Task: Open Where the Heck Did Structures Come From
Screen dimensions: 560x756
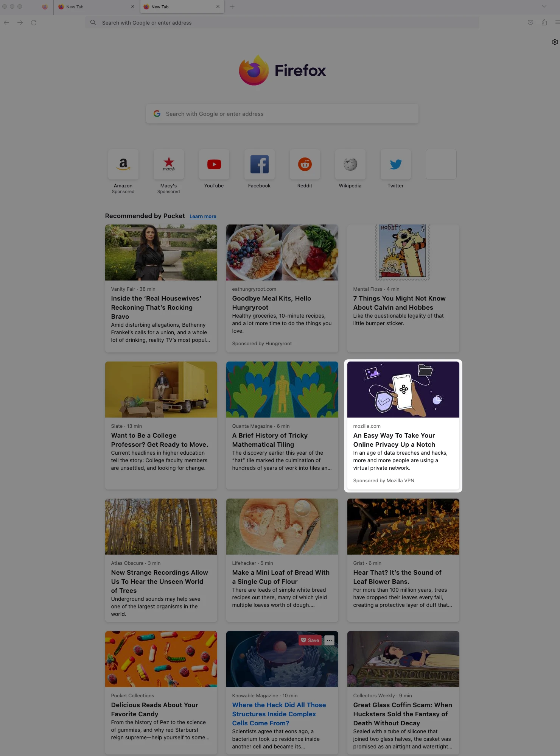Action: click(279, 714)
